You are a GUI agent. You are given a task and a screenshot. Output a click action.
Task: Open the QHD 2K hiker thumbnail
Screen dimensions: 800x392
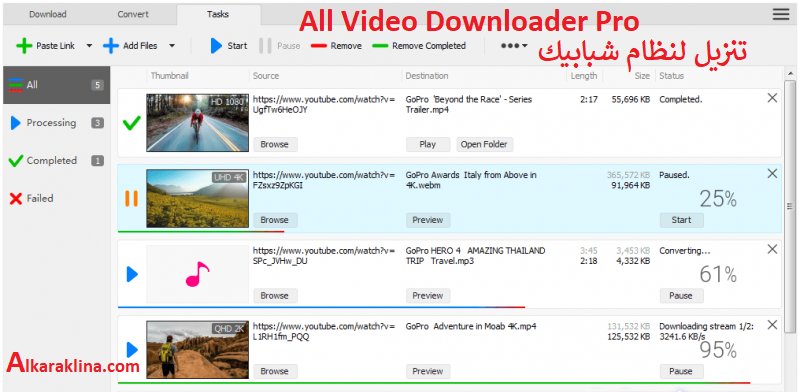[x=197, y=350]
